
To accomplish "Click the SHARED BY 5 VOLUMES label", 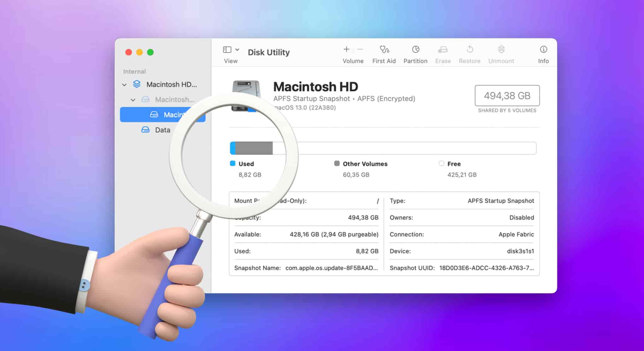I will point(507,110).
